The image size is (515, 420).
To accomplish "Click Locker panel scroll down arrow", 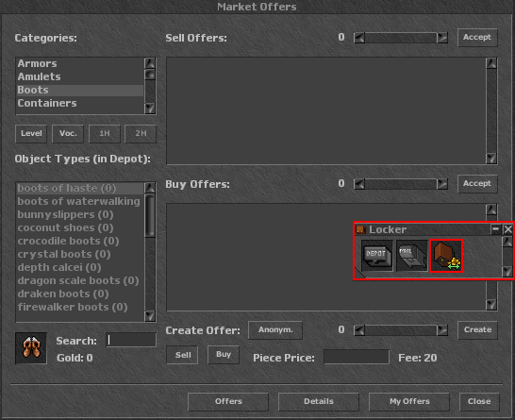I will (x=507, y=272).
